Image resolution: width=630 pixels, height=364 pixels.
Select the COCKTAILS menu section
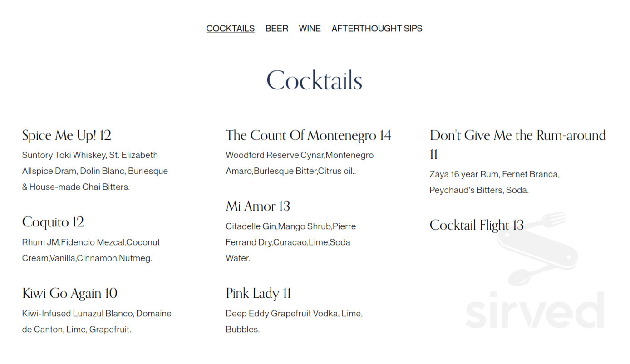coord(230,28)
